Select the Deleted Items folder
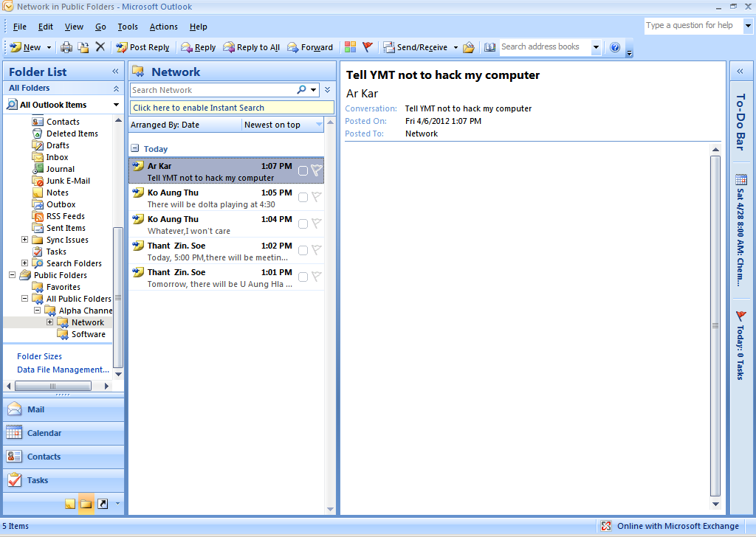Image resolution: width=756 pixels, height=537 pixels. click(x=72, y=134)
